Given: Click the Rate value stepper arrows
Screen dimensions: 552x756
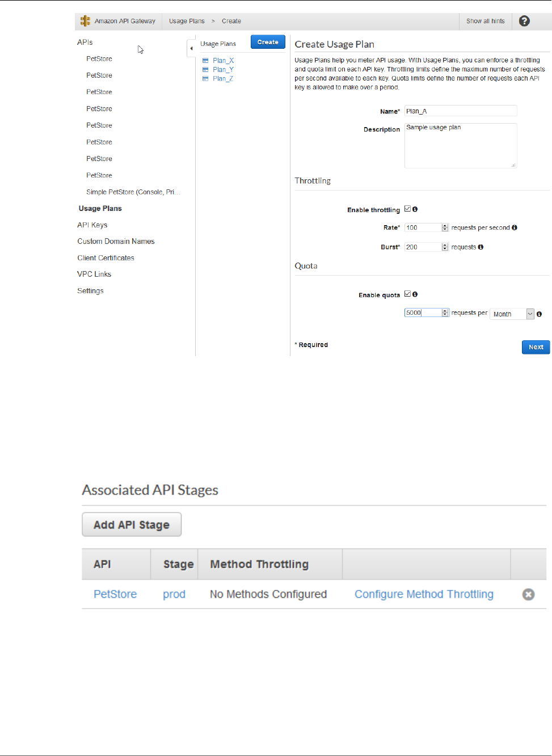Looking at the screenshot, I should [x=445, y=227].
